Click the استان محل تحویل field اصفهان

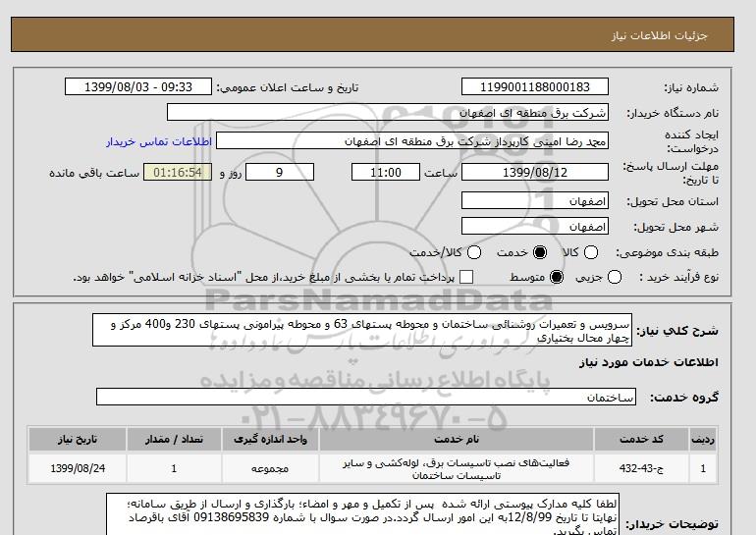click(x=535, y=200)
